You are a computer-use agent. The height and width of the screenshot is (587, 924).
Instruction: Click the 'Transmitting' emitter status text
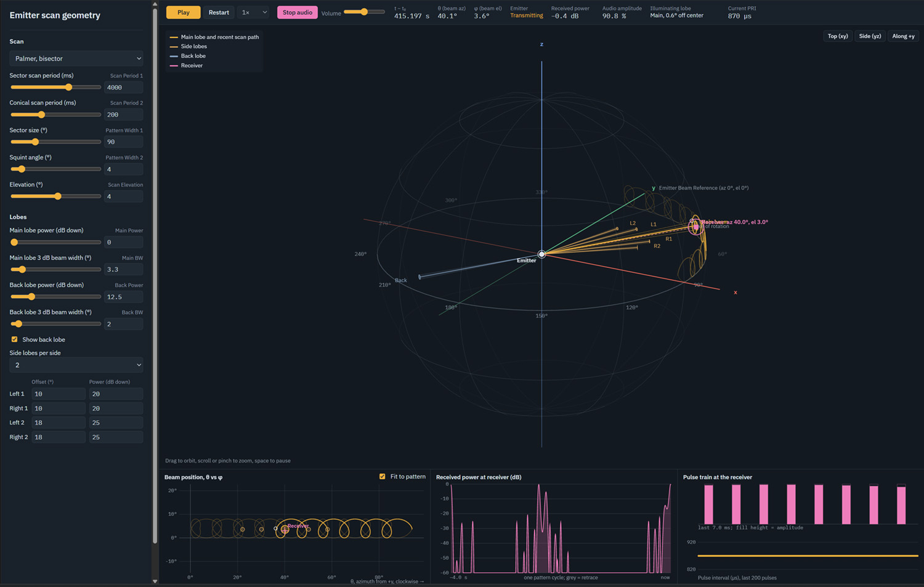(x=527, y=16)
